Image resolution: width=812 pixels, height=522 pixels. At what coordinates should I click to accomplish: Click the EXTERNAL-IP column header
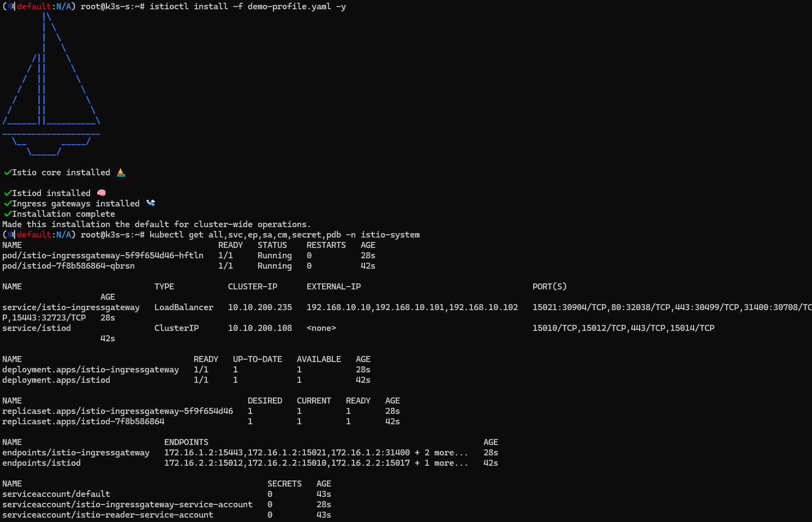click(333, 287)
